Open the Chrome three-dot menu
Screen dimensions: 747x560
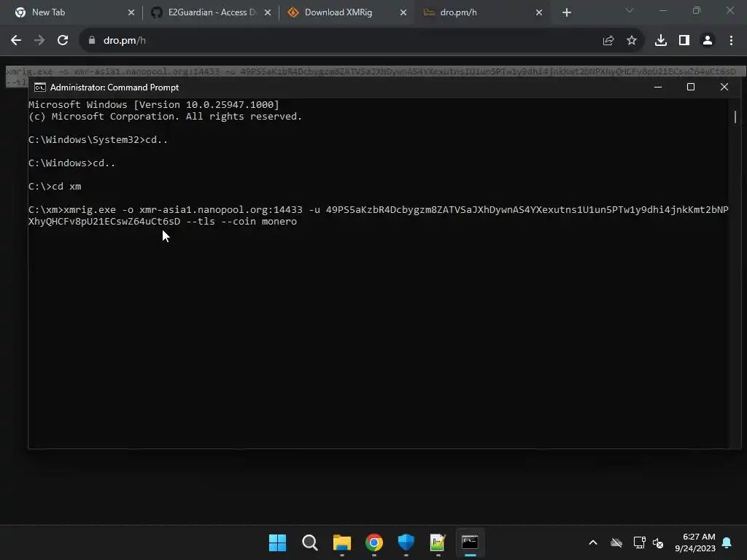pos(731,41)
